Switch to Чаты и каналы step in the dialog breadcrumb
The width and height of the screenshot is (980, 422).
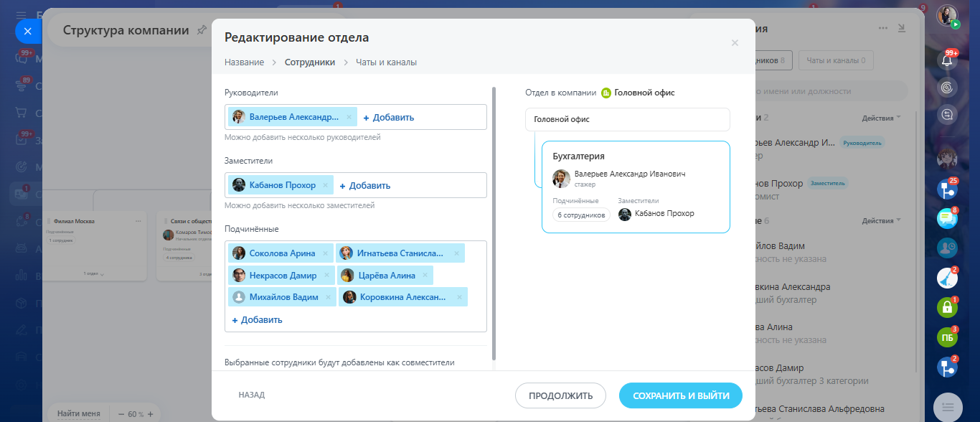pos(386,62)
